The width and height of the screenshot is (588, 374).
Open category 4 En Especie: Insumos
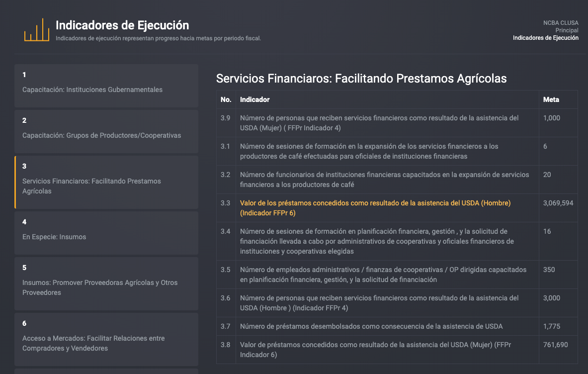[106, 233]
